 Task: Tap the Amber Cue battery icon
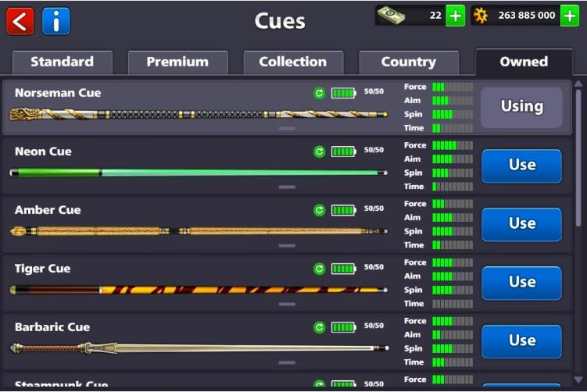pos(344,210)
